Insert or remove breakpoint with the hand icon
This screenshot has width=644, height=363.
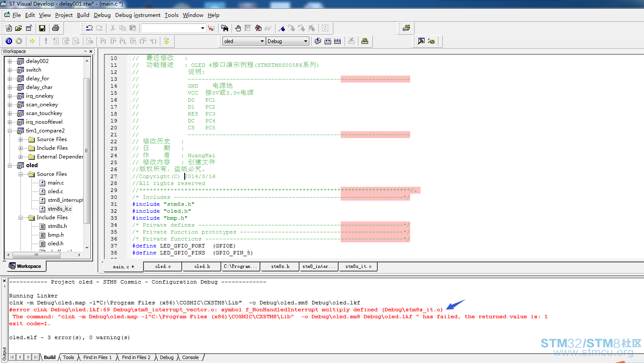point(238,28)
